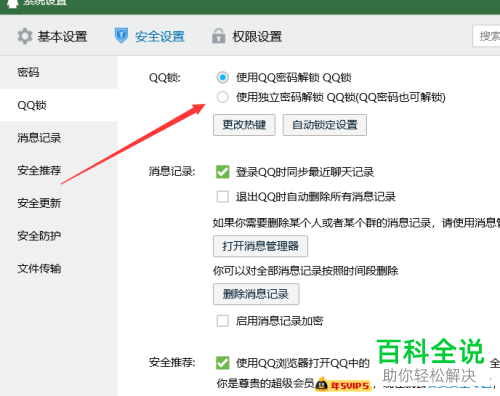Enable 启用消息记录加密 checkbox
The image size is (500, 396).
(223, 321)
